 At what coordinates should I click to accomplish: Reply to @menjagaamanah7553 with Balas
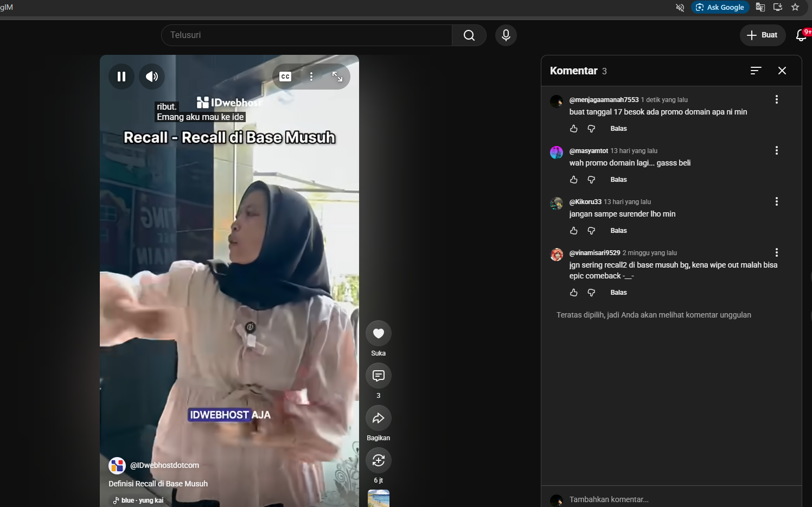point(618,129)
